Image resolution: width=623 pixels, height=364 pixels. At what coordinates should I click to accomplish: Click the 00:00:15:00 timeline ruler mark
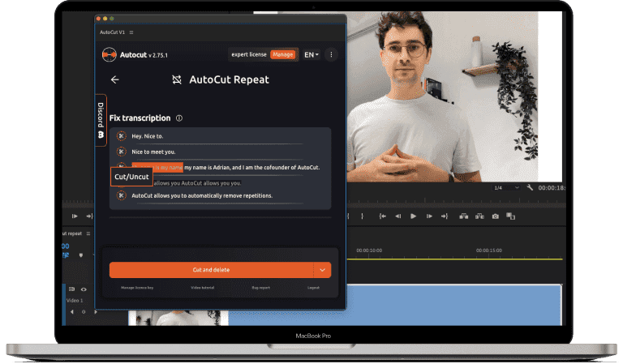pos(488,251)
